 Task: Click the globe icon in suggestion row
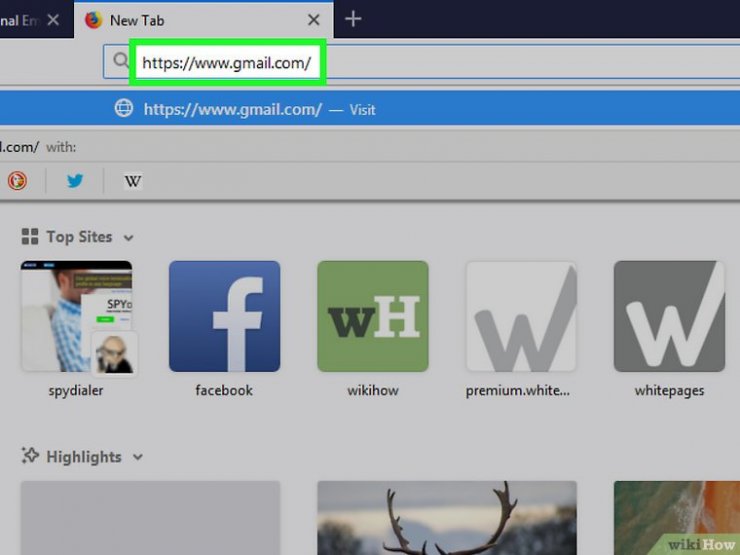[124, 108]
